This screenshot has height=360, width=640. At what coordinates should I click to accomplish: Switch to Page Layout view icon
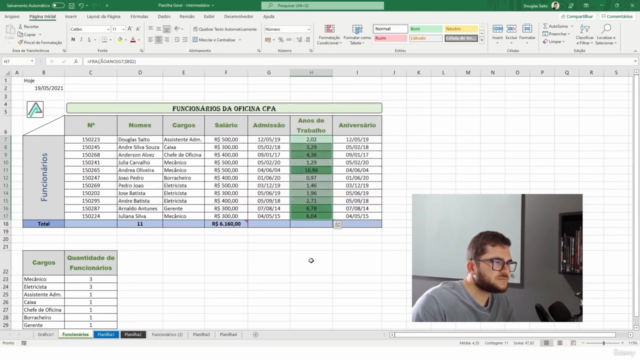560,343
